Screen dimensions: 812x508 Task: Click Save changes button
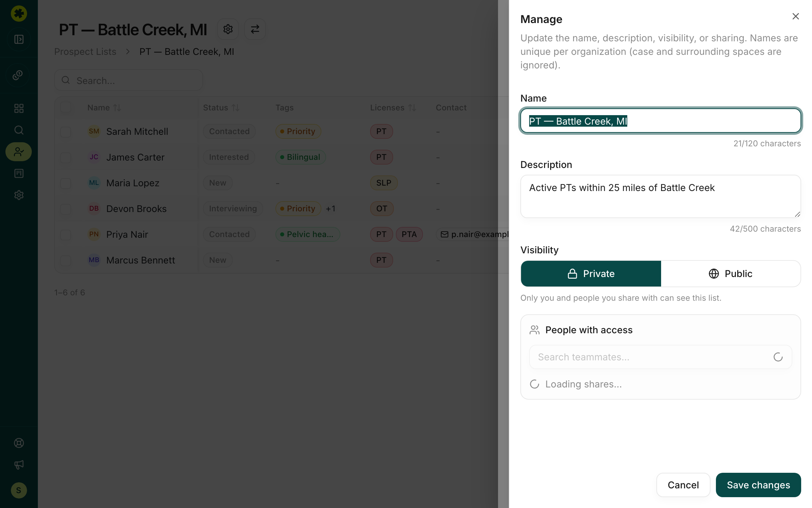(x=758, y=485)
